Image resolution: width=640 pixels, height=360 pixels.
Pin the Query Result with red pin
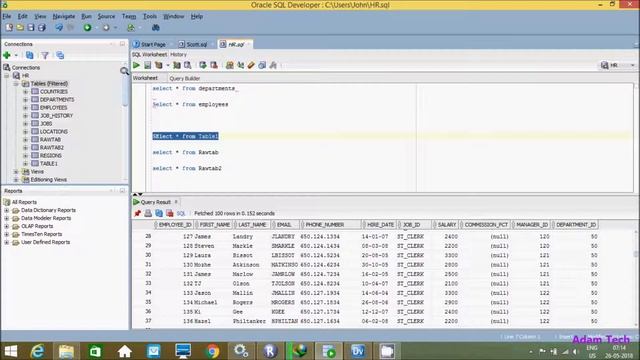pos(138,213)
